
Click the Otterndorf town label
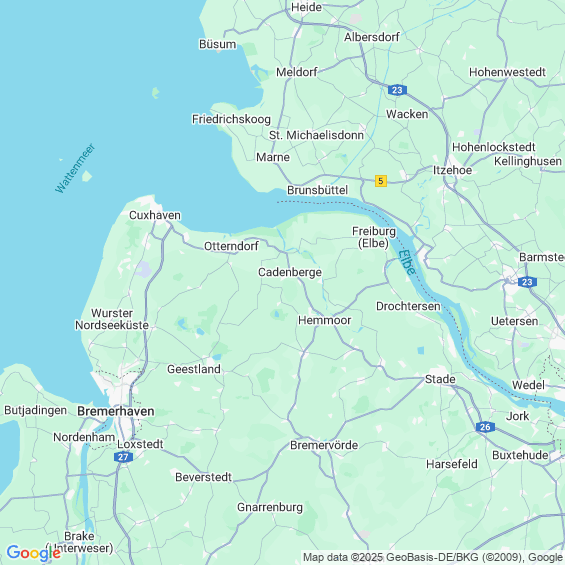pos(231,246)
